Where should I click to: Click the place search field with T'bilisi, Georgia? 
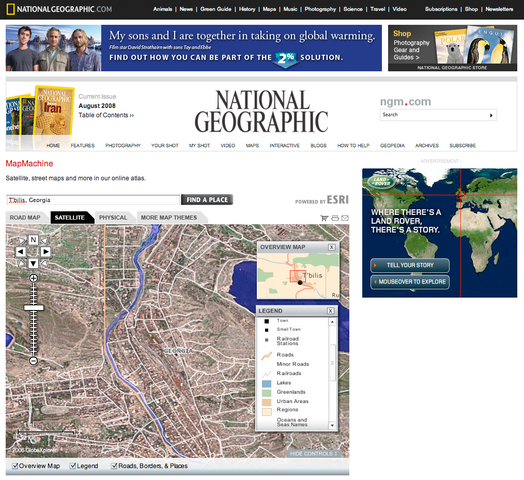pos(93,200)
